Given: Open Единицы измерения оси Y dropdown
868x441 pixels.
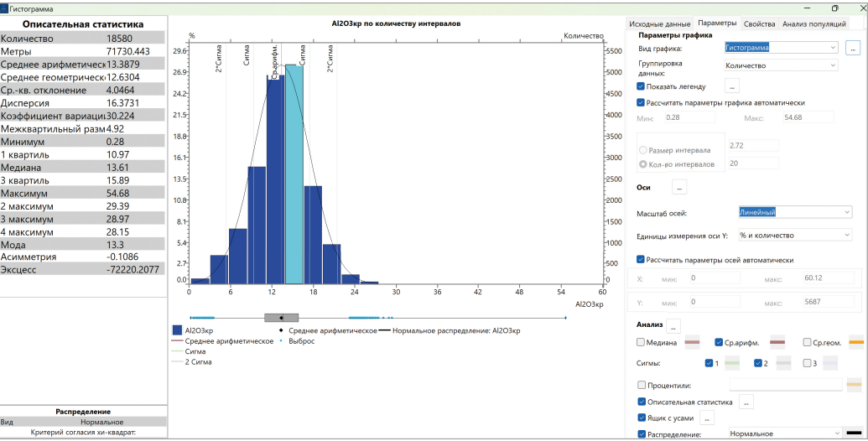Looking at the screenshot, I should 796,235.
